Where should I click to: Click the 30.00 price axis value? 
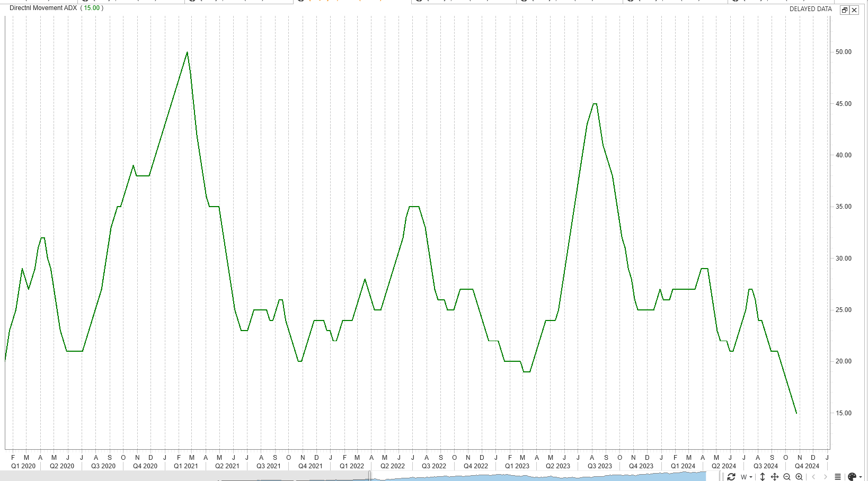(x=844, y=259)
